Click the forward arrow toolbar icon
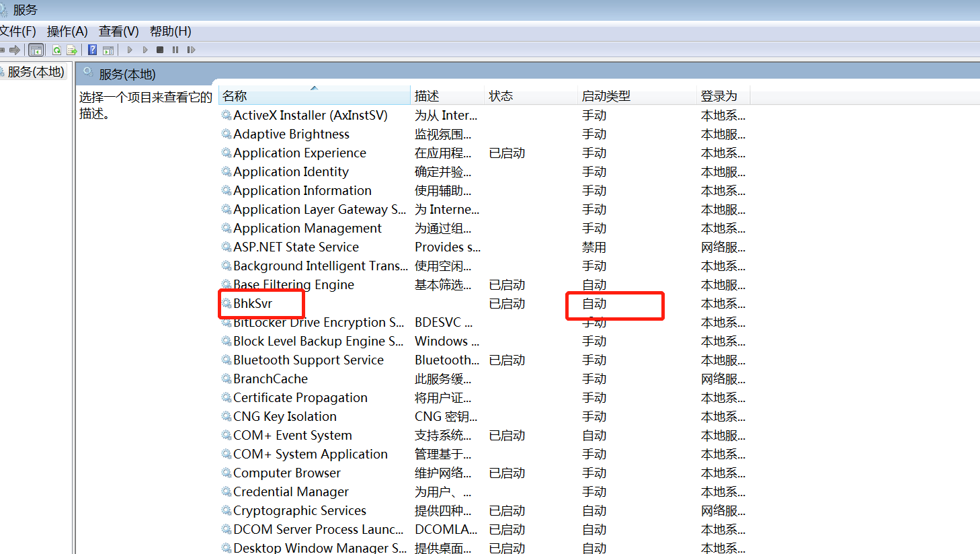The height and width of the screenshot is (554, 980). (14, 50)
